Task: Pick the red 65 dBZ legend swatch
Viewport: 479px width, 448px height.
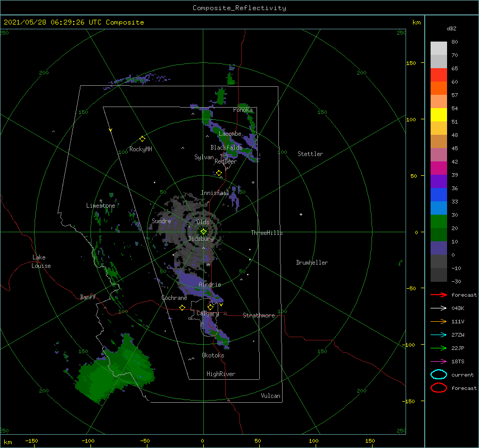Action: click(439, 75)
